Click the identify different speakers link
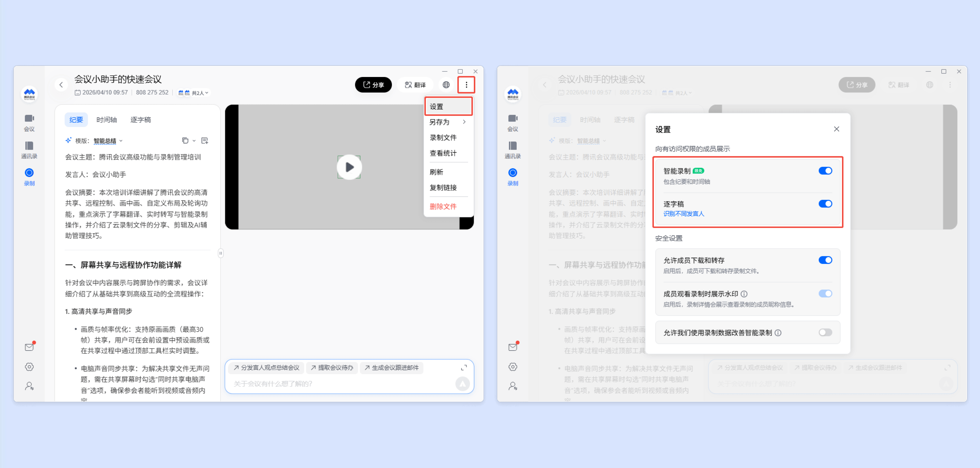980x468 pixels. point(683,214)
